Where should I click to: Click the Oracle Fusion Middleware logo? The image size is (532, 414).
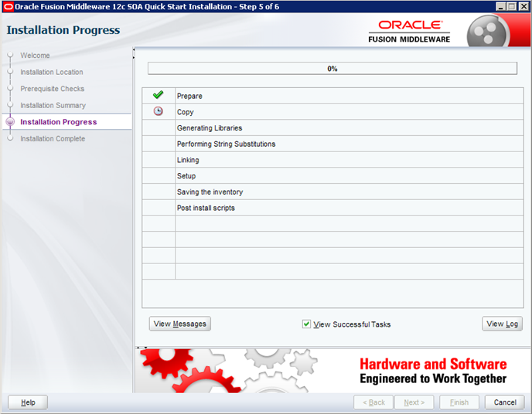[409, 32]
